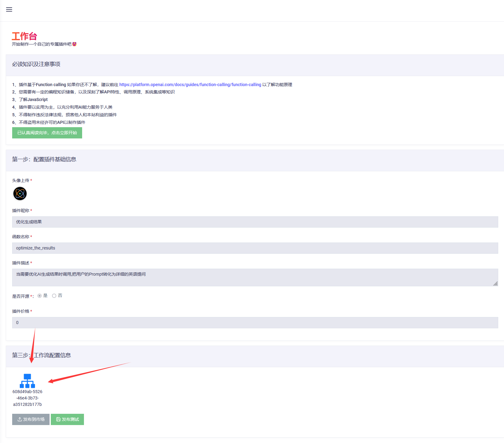The height and width of the screenshot is (443, 504).
Task: Click the 工作台 page title
Action: coord(24,36)
